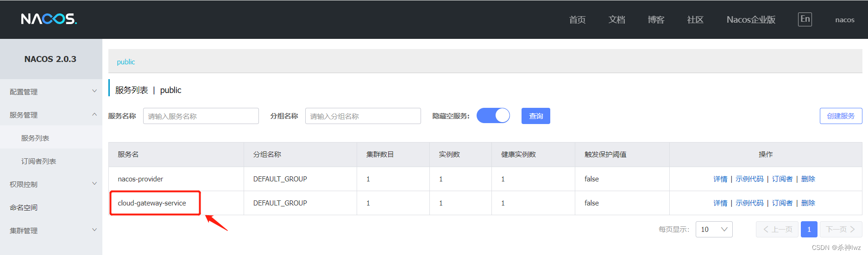
Task: Open 命名空间 in the sidebar
Action: [24, 207]
